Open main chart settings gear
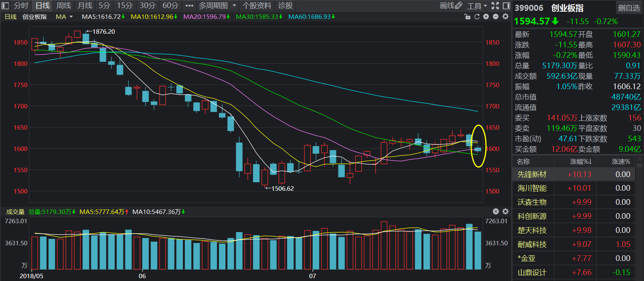The width and height of the screenshot is (644, 281). (x=505, y=16)
